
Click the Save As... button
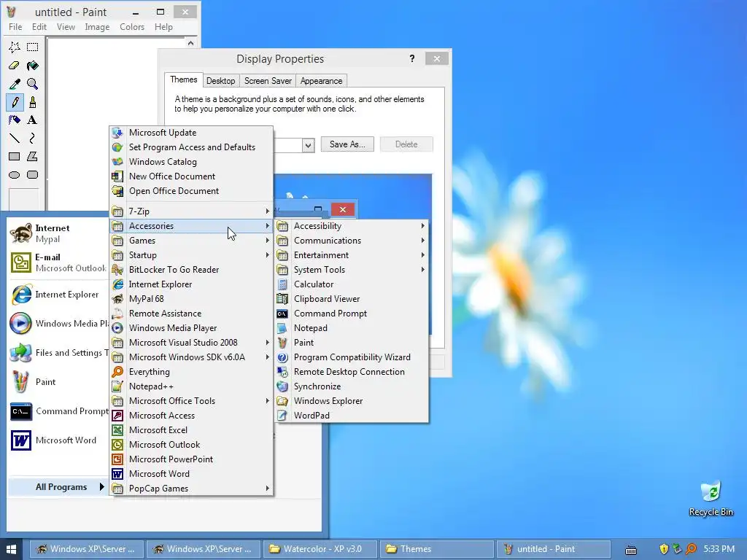(347, 144)
